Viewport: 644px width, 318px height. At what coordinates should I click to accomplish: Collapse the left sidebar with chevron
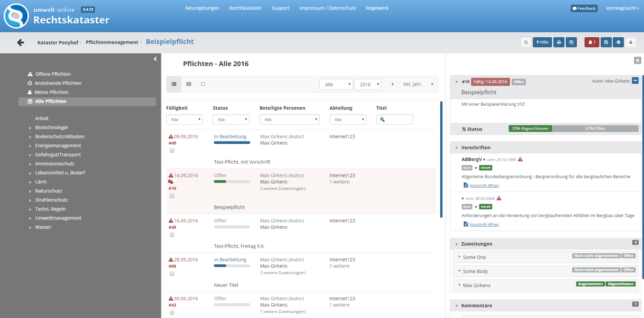(155, 59)
